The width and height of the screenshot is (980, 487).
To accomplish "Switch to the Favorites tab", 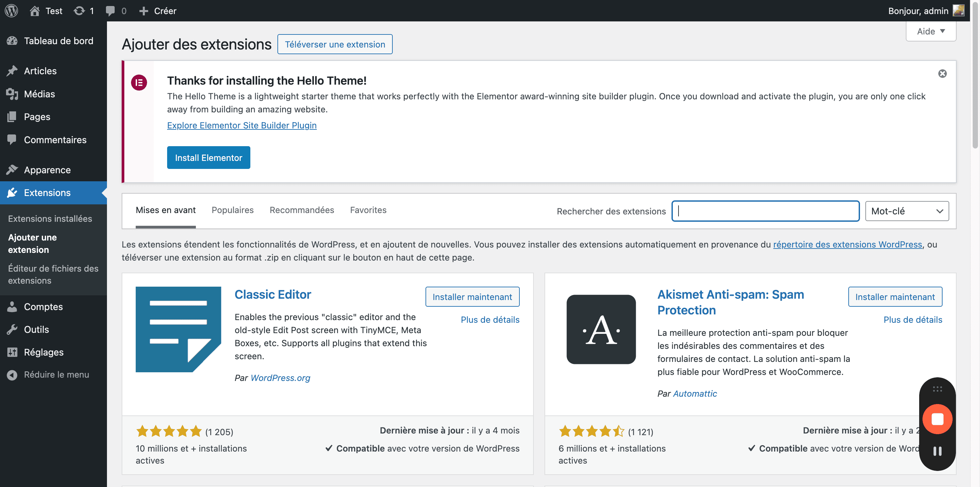I will [x=368, y=210].
